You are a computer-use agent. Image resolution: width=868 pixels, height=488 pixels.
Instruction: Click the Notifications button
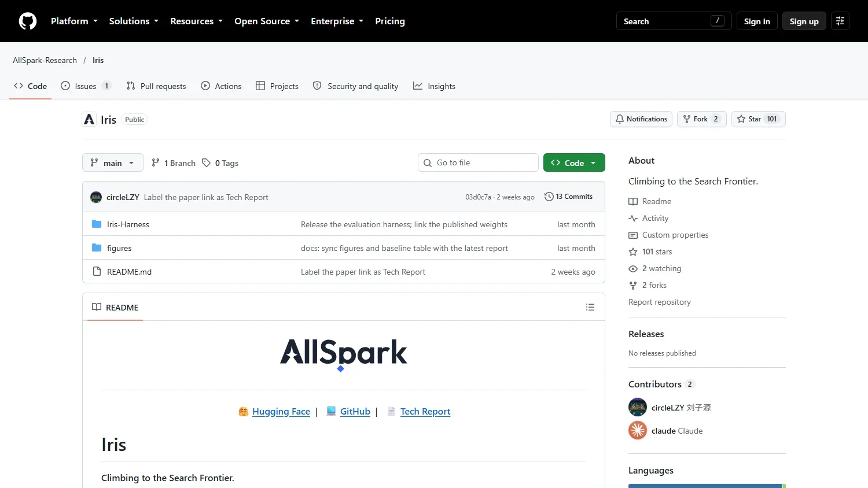(x=641, y=119)
